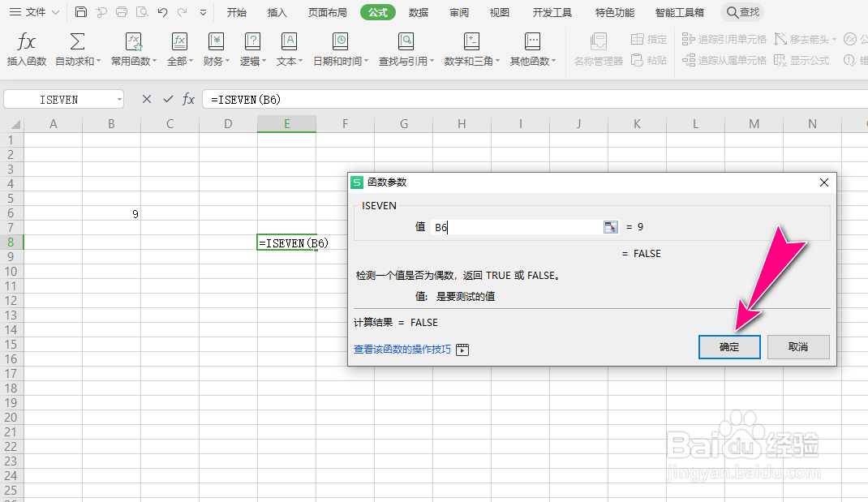Open Logical (逻辑) functions icon

point(252,41)
